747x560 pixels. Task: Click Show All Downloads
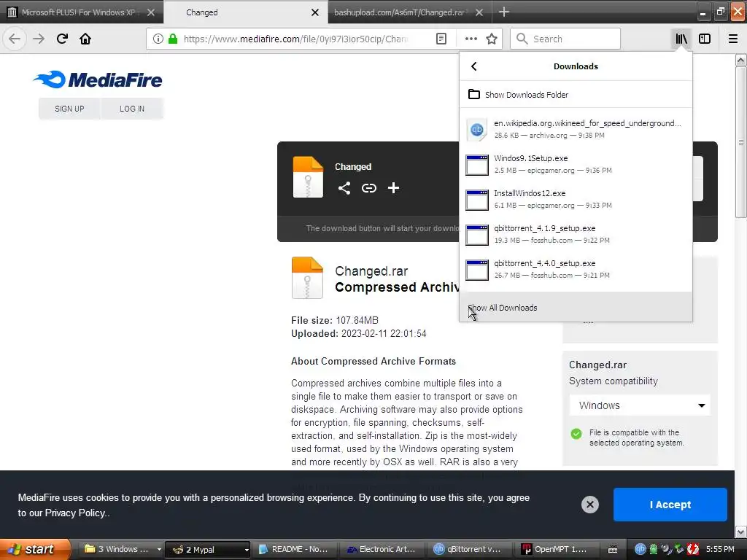[576, 308]
